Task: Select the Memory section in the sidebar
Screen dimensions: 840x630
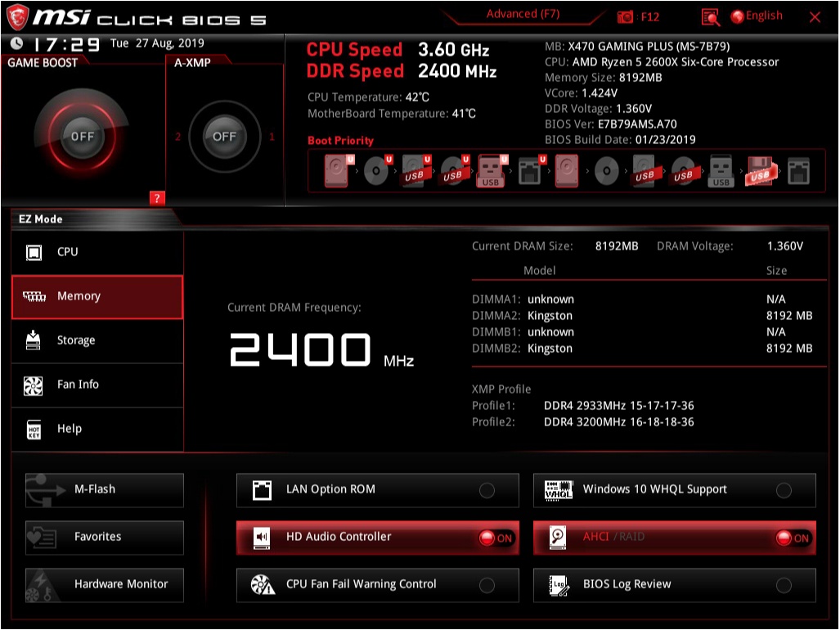Action: pos(97,296)
